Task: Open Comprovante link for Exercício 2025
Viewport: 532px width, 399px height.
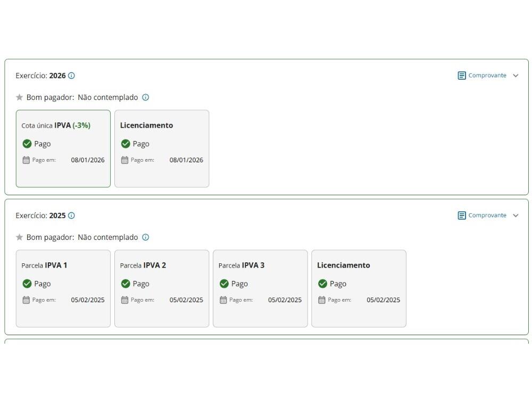Action: pyautogui.click(x=487, y=215)
